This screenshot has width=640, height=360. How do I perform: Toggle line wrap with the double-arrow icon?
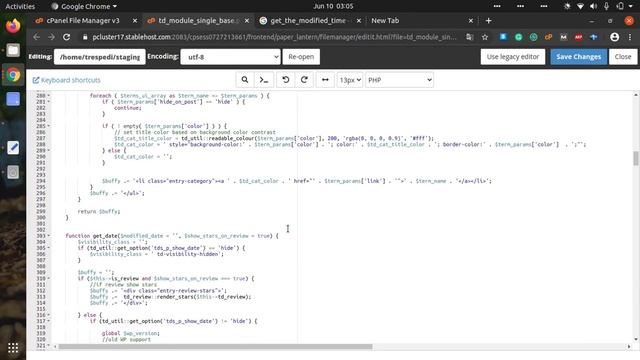click(x=325, y=80)
